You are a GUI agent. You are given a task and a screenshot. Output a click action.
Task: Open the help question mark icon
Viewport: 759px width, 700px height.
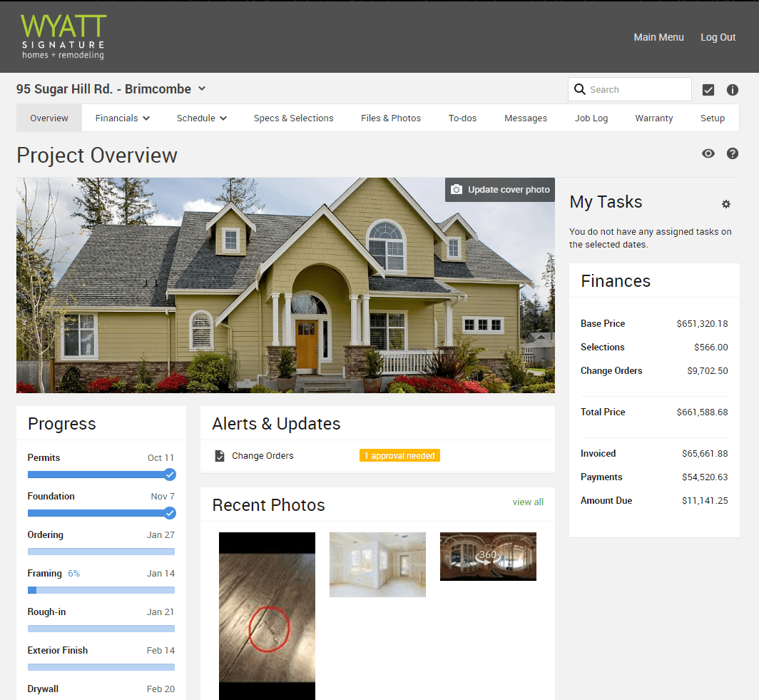[x=733, y=153]
